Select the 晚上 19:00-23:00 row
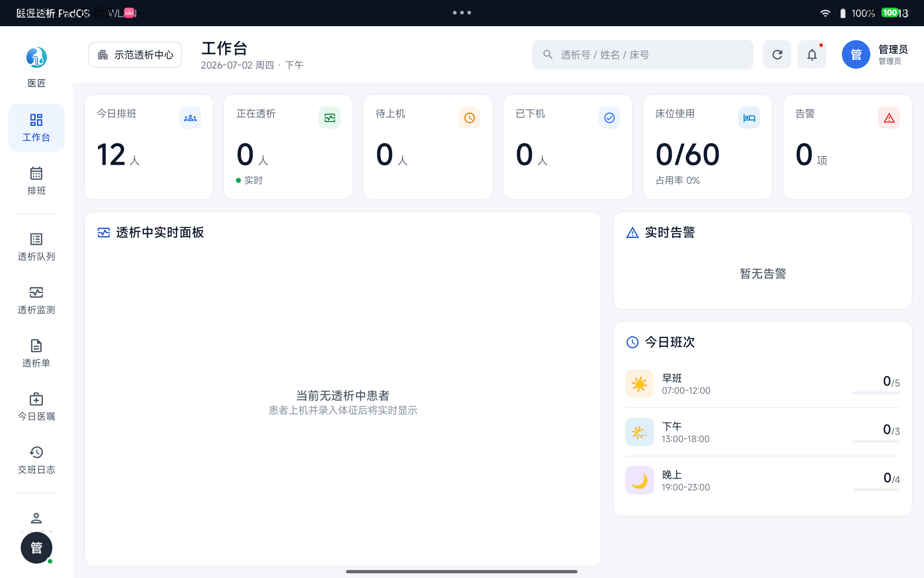924x578 pixels. pos(762,480)
